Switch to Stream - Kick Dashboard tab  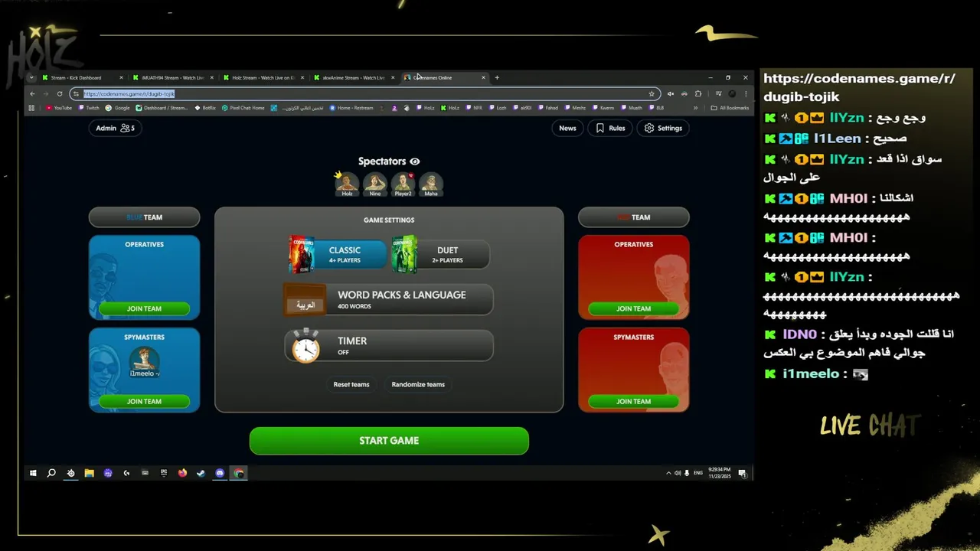click(83, 77)
